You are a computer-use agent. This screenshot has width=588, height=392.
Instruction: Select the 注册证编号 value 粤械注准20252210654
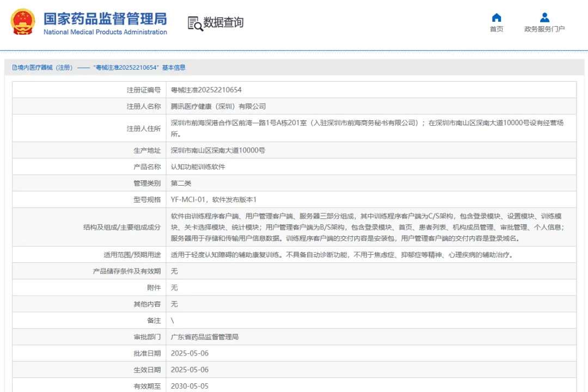206,90
